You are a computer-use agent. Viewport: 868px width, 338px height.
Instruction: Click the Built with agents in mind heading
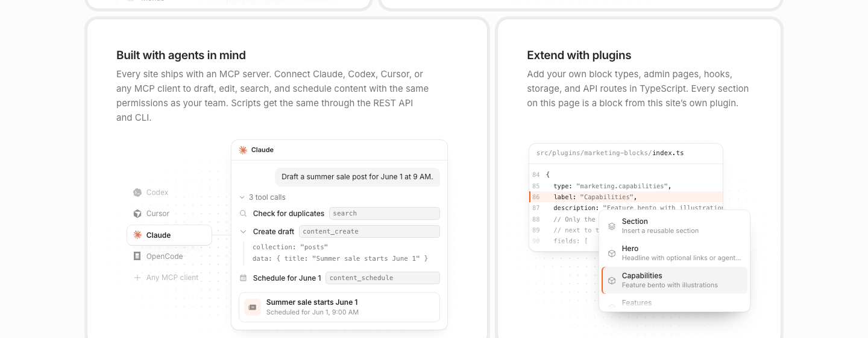point(181,55)
